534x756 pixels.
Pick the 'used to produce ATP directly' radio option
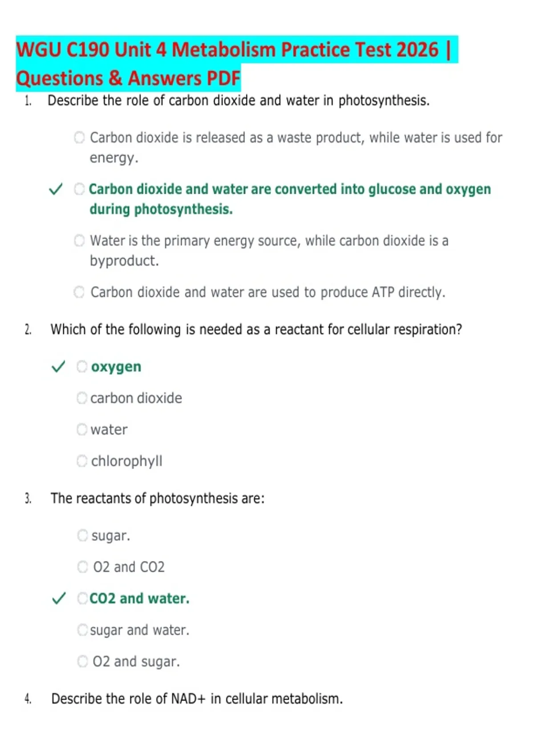pyautogui.click(x=79, y=292)
